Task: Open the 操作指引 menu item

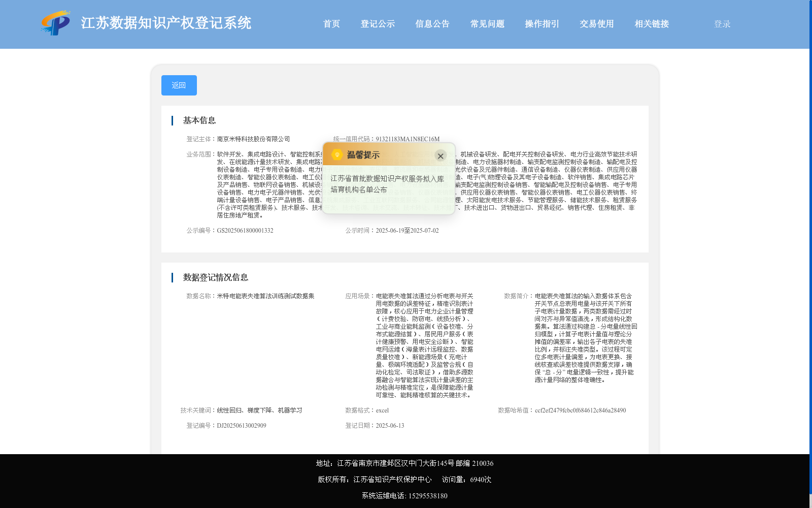Action: click(x=542, y=24)
